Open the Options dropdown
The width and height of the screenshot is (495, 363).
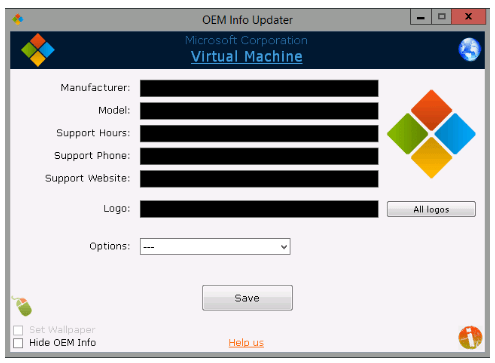pyautogui.click(x=215, y=246)
